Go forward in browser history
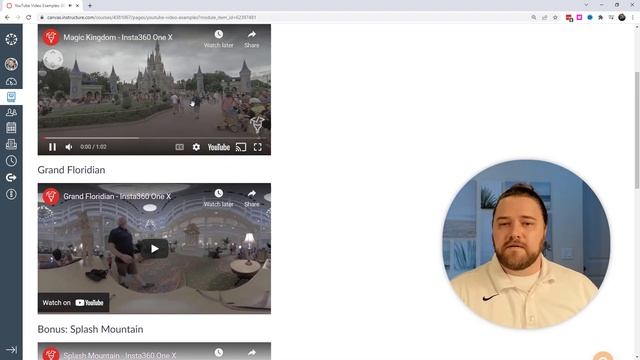Screen dimensions: 640x360 (x=18, y=18)
